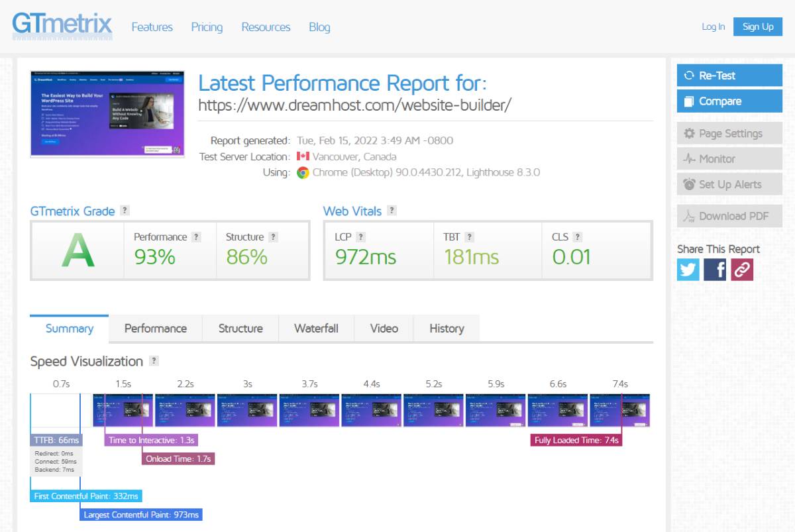Click the Log In link
Viewport: 795px width, 532px height.
[x=713, y=27]
